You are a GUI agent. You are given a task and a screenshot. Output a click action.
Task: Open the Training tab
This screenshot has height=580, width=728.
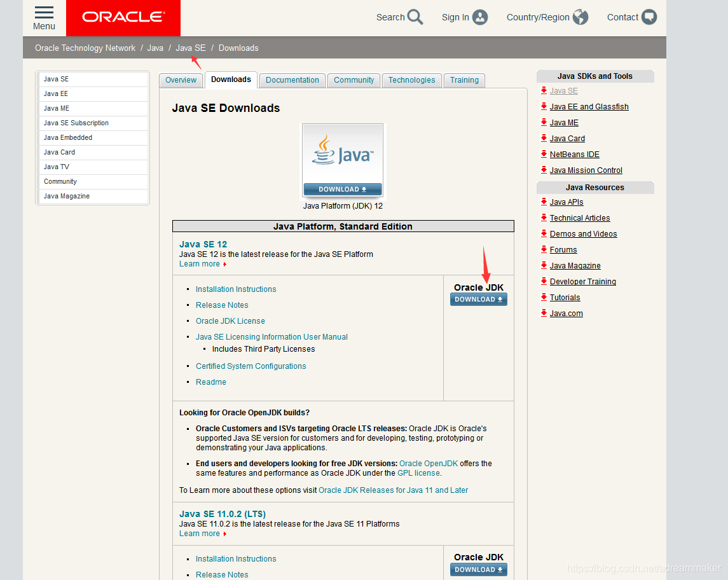tap(464, 80)
